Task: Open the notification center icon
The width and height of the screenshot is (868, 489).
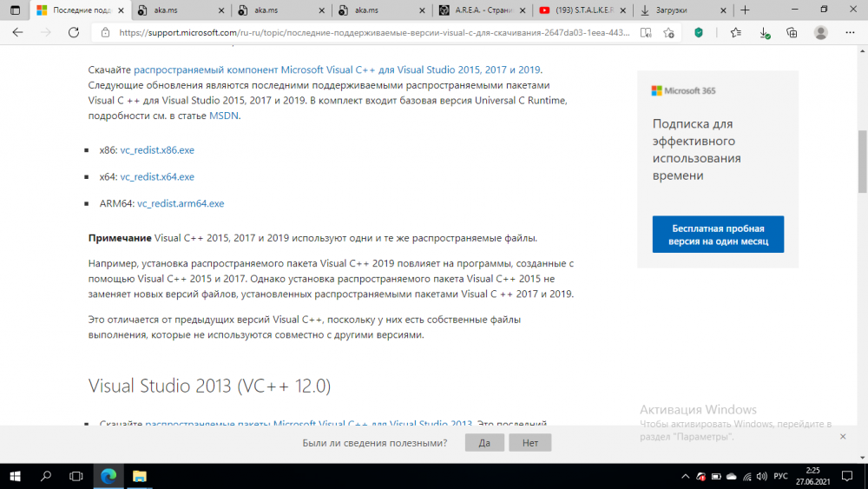Action: 847,476
